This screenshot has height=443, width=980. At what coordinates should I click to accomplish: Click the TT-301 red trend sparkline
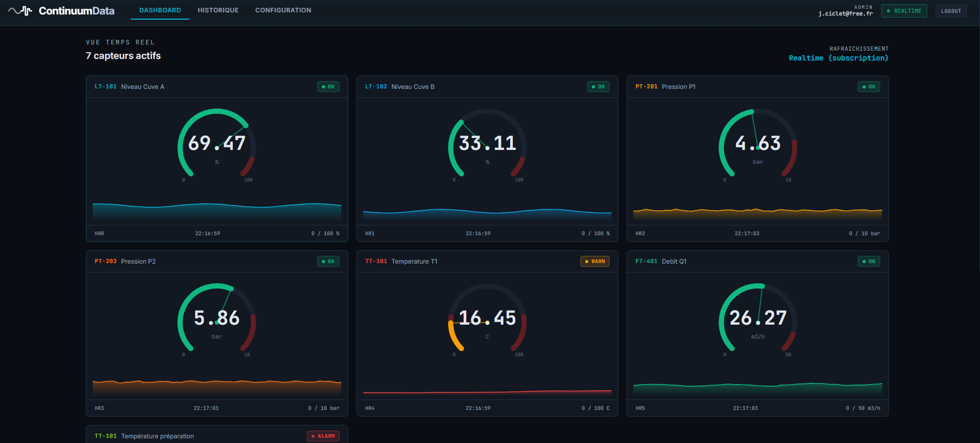tap(487, 393)
